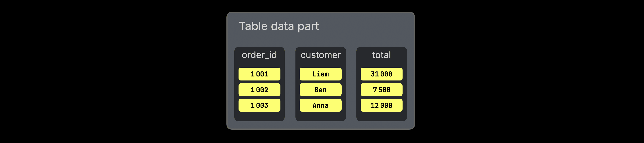Image resolution: width=644 pixels, height=143 pixels.
Task: Click dark space below the Anna cell
Action: [321, 116]
